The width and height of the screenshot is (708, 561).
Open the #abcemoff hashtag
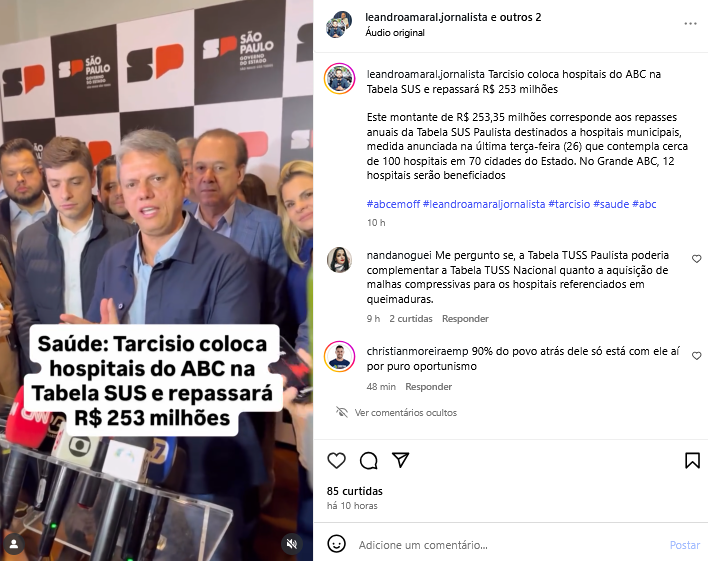393,204
